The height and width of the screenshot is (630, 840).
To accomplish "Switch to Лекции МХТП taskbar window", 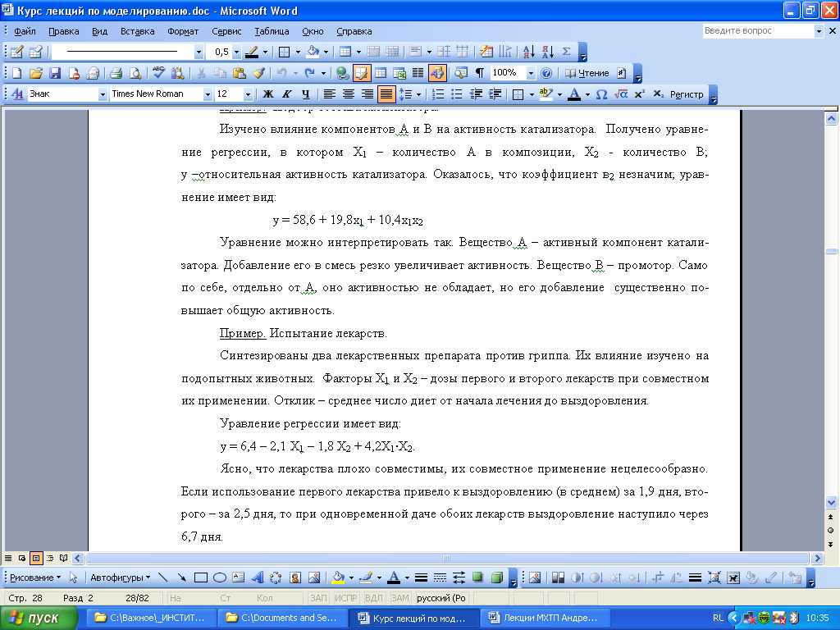I will [544, 619].
